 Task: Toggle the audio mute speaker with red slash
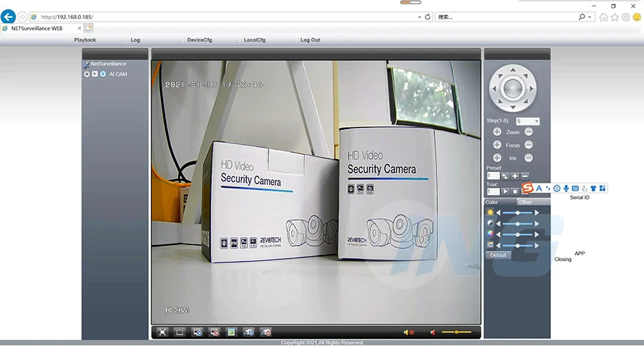point(409,332)
